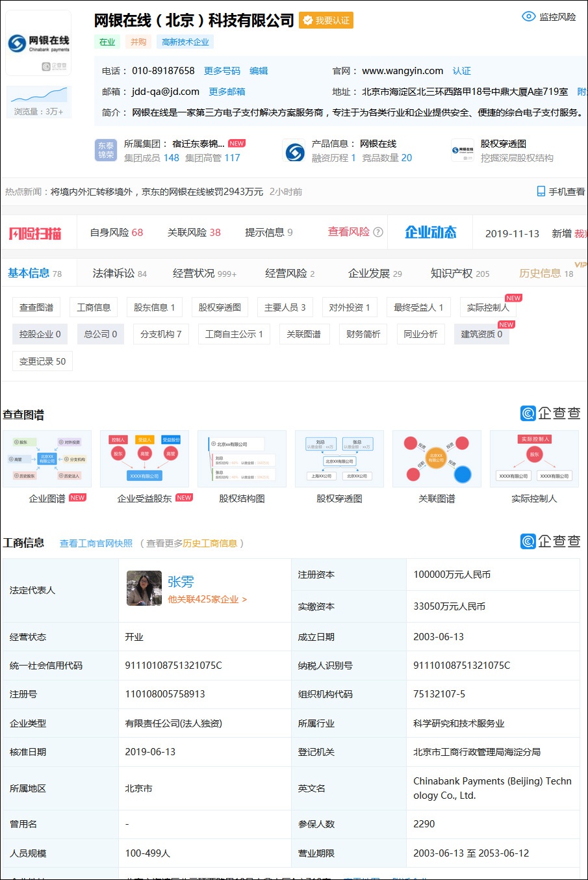Click the 企业动态 label
Screen dimensions: 588x880
pyautogui.click(x=431, y=232)
